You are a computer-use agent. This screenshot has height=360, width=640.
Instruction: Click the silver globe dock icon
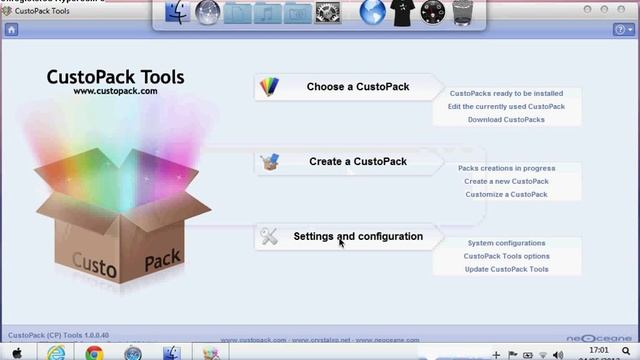pyautogui.click(x=207, y=13)
